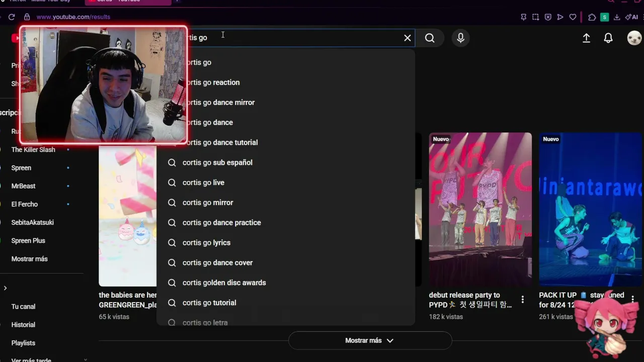Choose "cortis golden disc awards" suggestion

pos(286,283)
